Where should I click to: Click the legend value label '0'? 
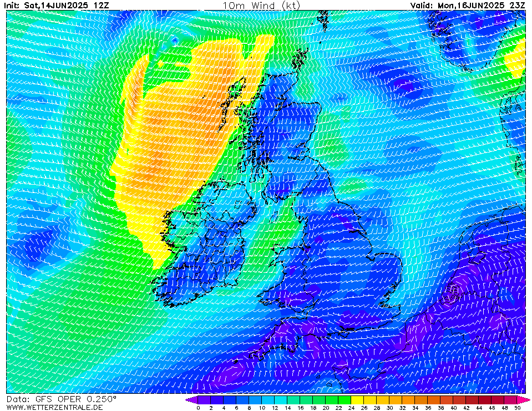click(198, 408)
